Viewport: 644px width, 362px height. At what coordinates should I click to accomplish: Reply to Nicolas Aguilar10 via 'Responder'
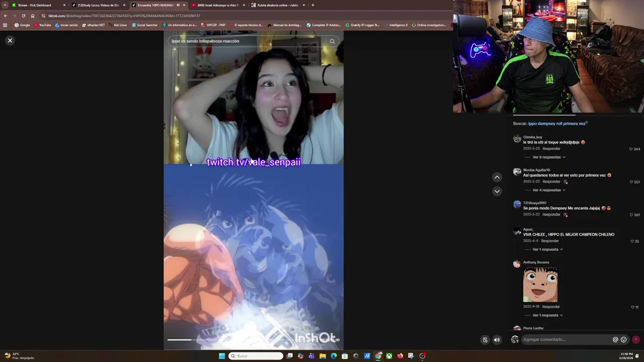[551, 182]
